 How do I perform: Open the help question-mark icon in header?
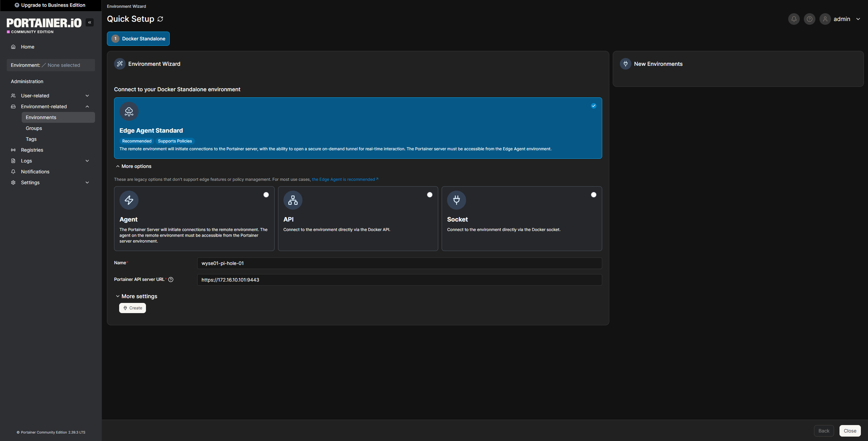(809, 19)
